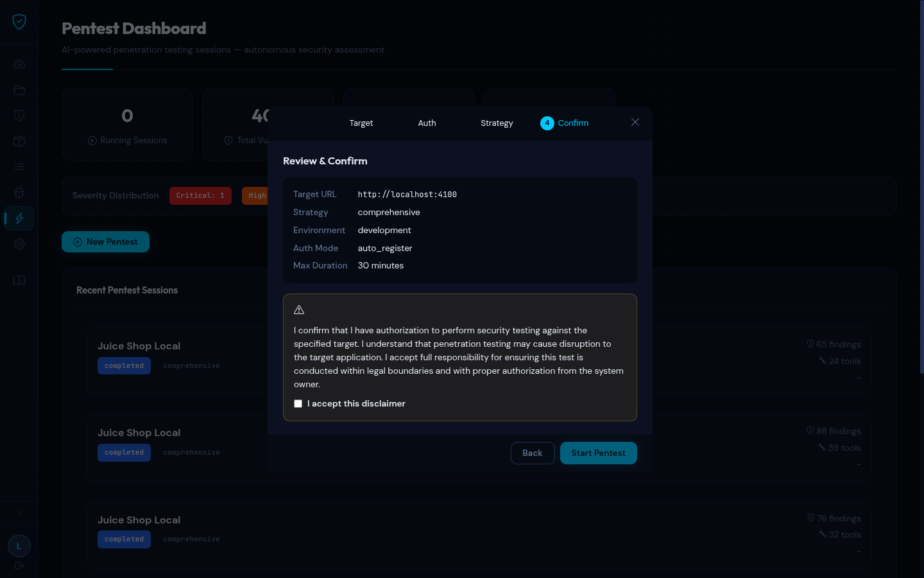
Task: Click the Back button
Action: [x=532, y=453]
